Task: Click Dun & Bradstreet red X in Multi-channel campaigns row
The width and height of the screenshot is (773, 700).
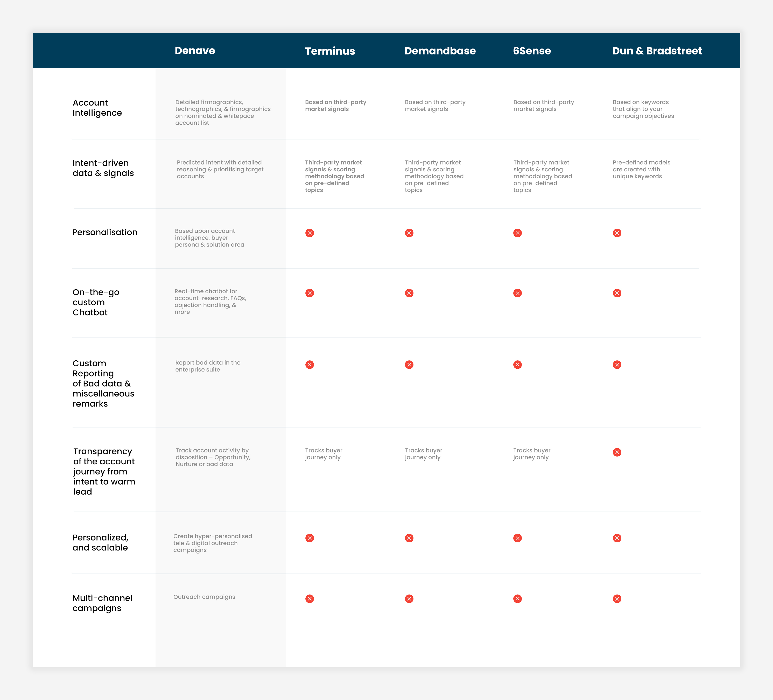Action: (x=617, y=599)
